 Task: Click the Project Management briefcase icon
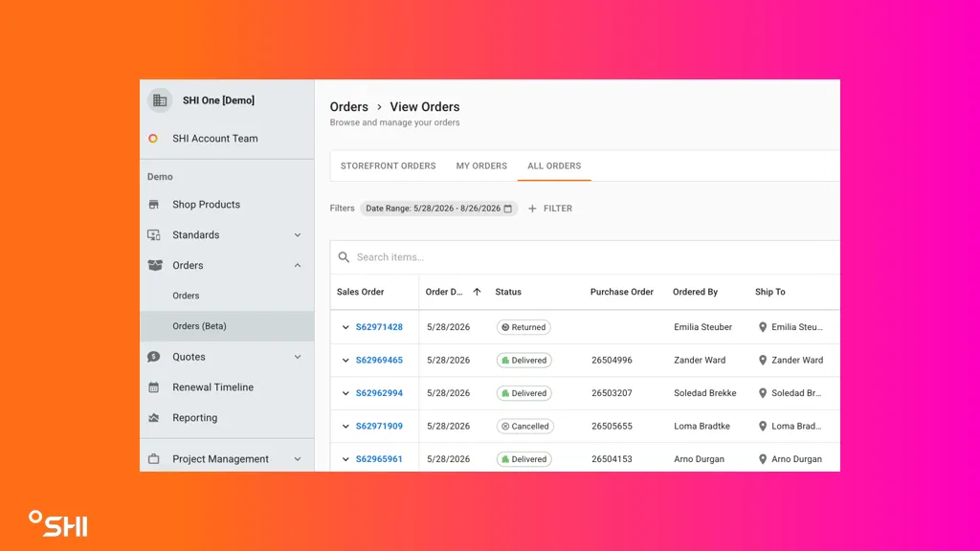click(154, 459)
